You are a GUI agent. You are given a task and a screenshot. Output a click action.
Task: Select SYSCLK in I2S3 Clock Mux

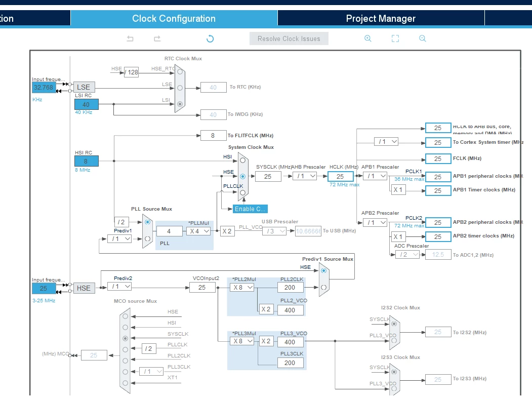point(394,372)
